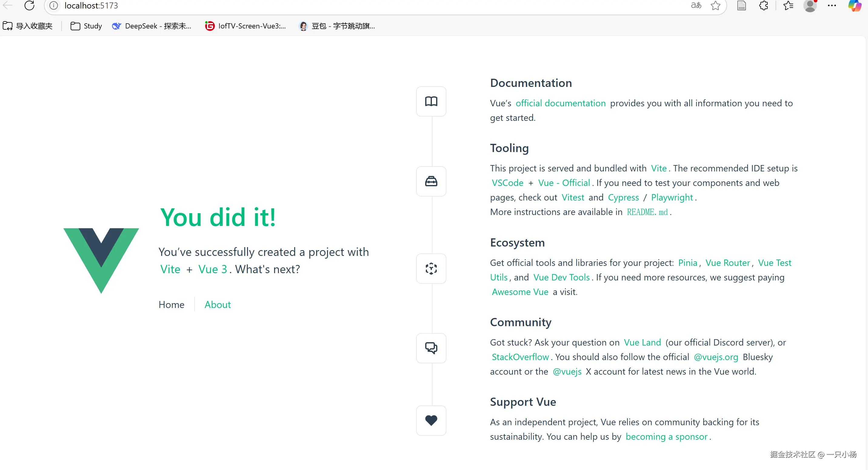The height and width of the screenshot is (470, 868).
Task: Follow the becoming a sponsor link
Action: tap(666, 436)
